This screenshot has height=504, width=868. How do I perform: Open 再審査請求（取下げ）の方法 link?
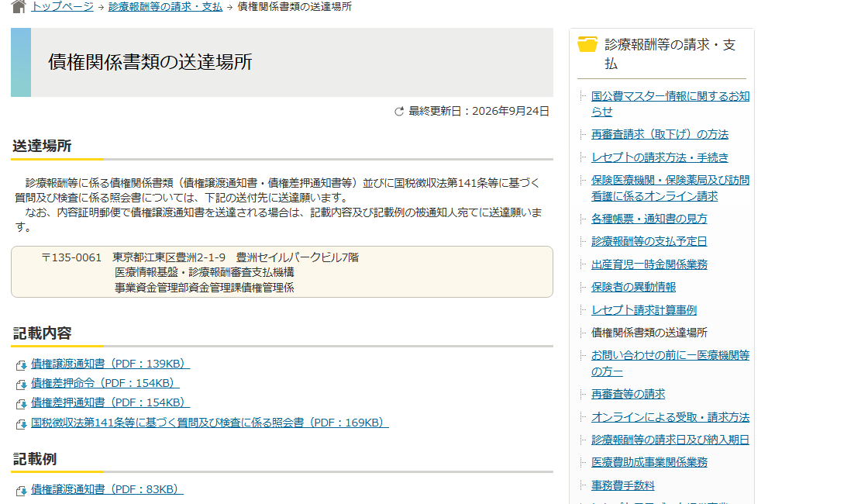tap(660, 135)
